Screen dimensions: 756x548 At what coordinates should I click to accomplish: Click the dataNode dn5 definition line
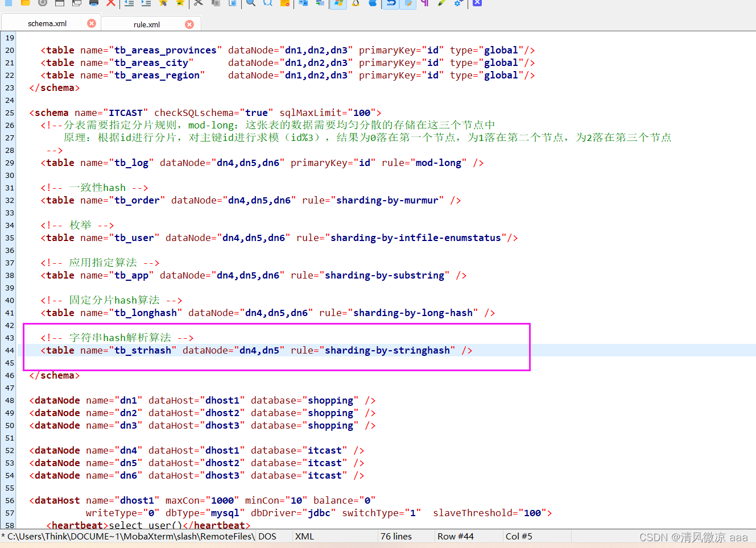196,463
